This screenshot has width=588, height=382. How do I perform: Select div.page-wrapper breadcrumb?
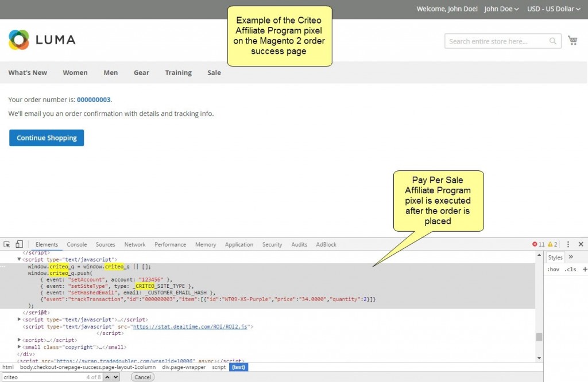click(x=184, y=367)
